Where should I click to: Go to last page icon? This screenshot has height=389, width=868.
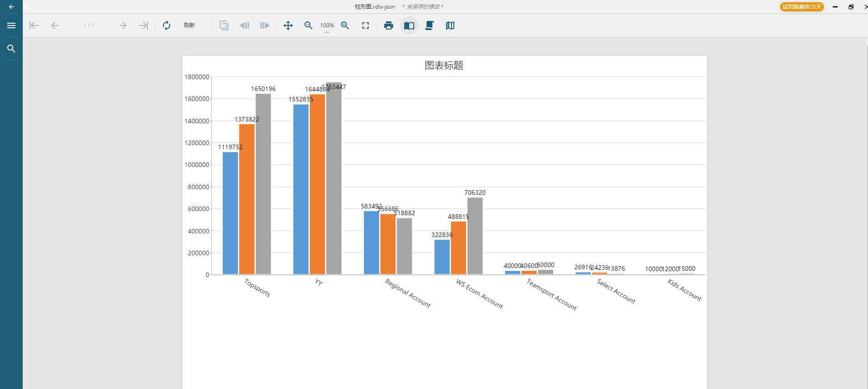pos(143,25)
